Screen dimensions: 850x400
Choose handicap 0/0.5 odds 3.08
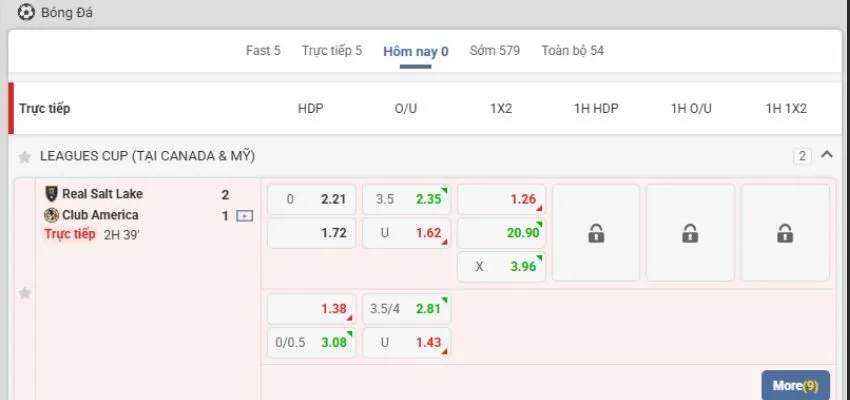click(312, 343)
